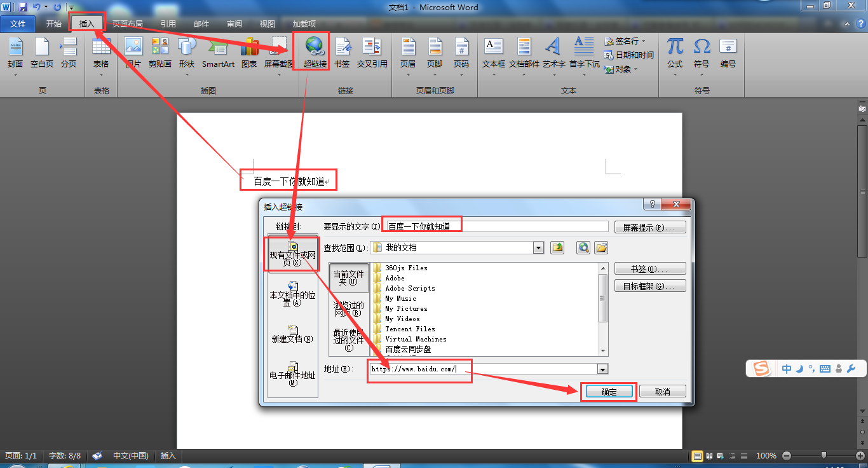Click the 书签 (Bookmark) ribbon icon

click(x=342, y=52)
